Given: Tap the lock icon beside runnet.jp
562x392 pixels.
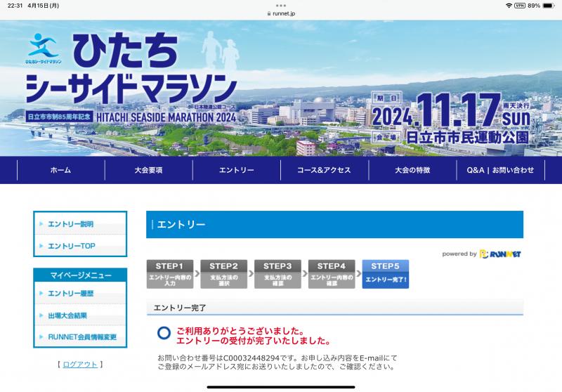Looking at the screenshot, I should coord(268,13).
